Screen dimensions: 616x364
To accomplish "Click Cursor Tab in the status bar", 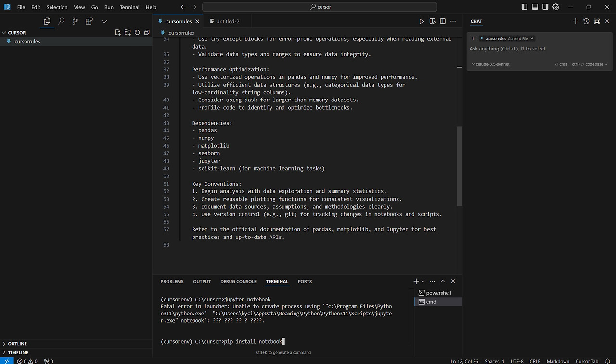I will [x=587, y=361].
